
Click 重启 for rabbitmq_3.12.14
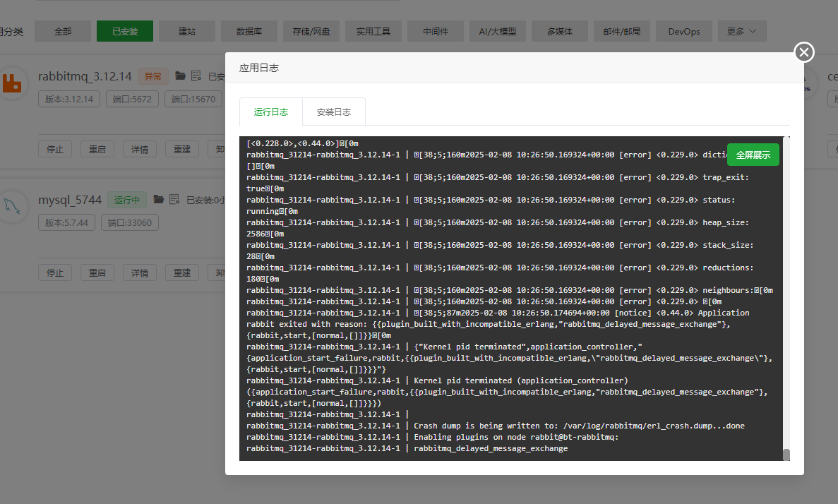tap(97, 149)
